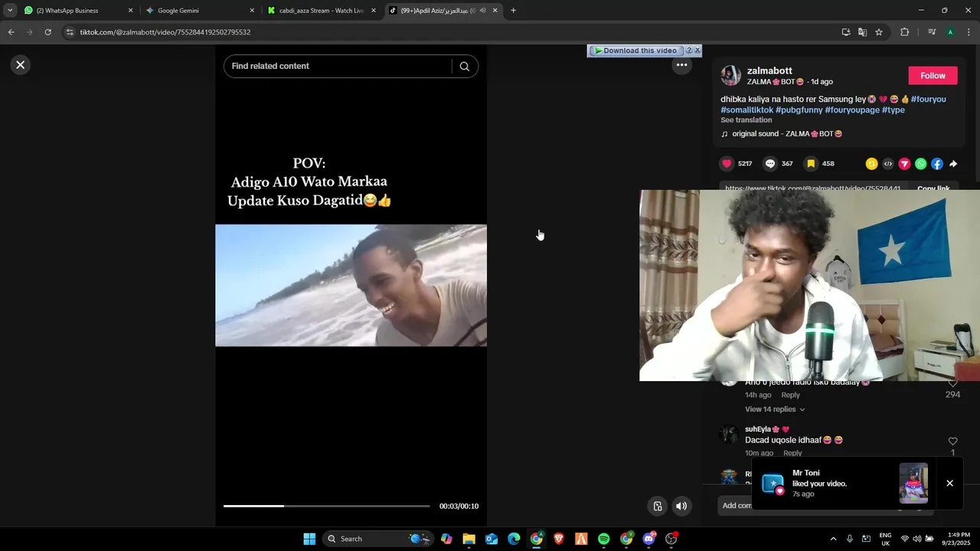Viewport: 980px width, 551px height.
Task: Open media controls icon in toolbar
Action: pyautogui.click(x=932, y=32)
